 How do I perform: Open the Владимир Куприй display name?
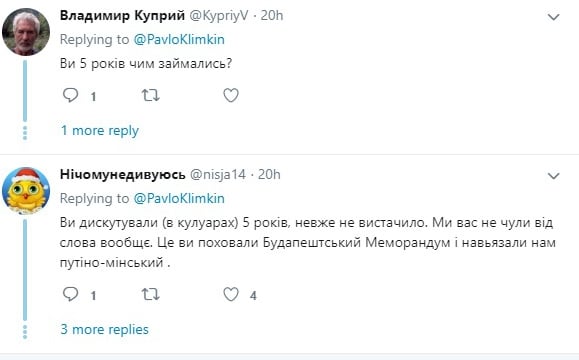tap(122, 16)
